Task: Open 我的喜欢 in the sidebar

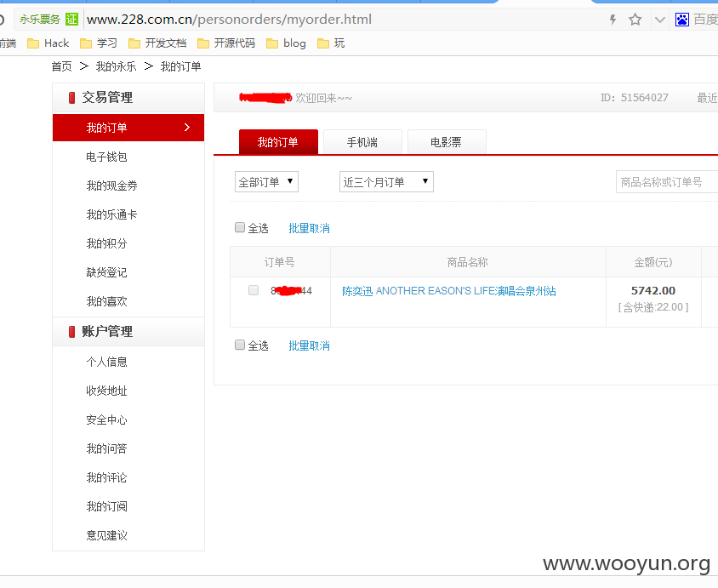Action: (x=106, y=301)
